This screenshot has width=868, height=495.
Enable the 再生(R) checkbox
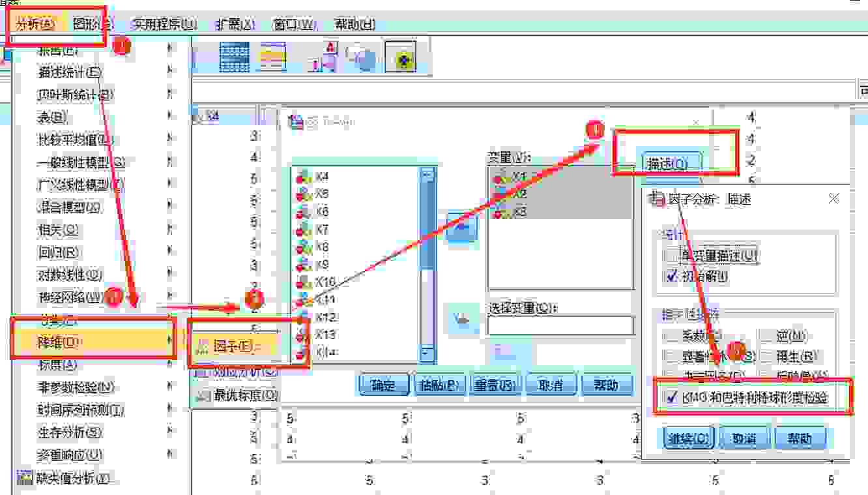click(767, 357)
